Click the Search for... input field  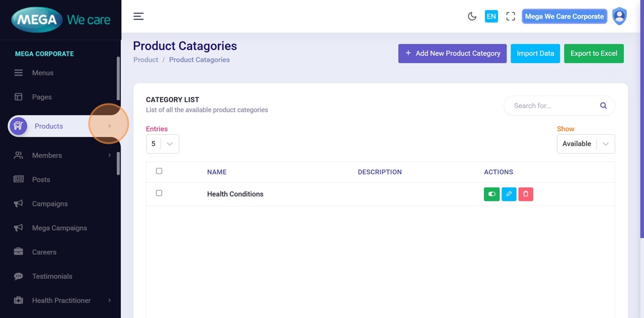[x=552, y=106]
